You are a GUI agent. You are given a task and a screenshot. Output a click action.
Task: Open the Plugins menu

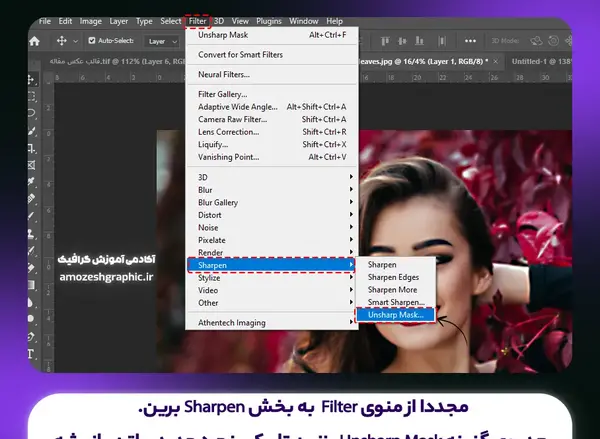click(x=269, y=21)
